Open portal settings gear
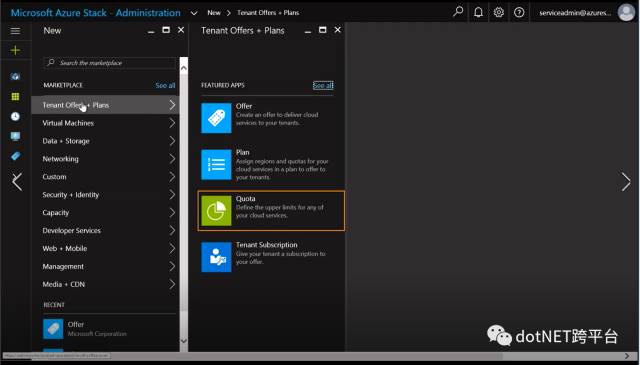 pos(498,12)
